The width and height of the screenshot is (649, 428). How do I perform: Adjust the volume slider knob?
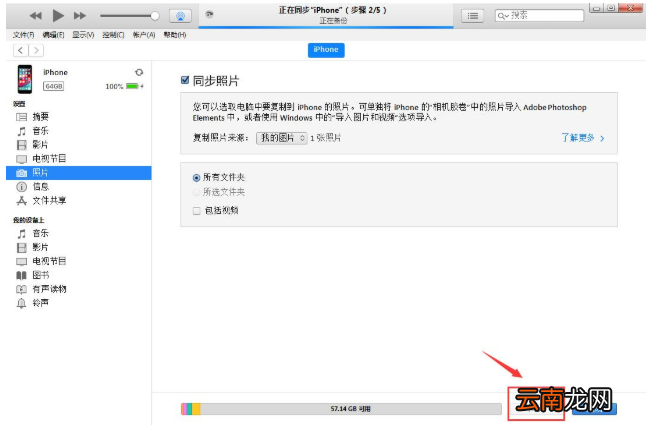[154, 16]
